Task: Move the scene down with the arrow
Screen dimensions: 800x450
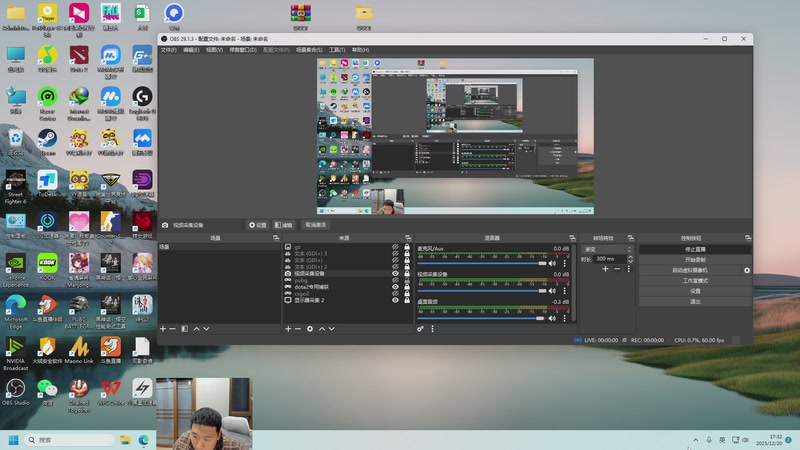Action: point(206,329)
